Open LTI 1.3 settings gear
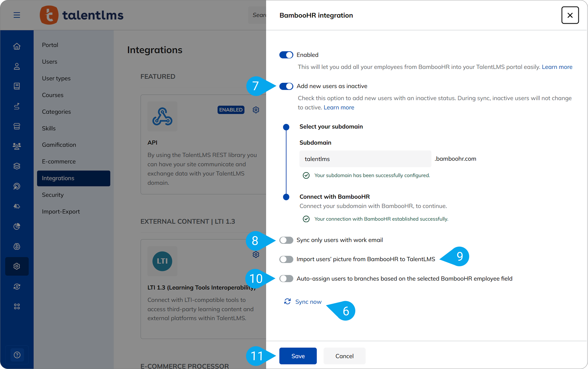 (x=256, y=255)
